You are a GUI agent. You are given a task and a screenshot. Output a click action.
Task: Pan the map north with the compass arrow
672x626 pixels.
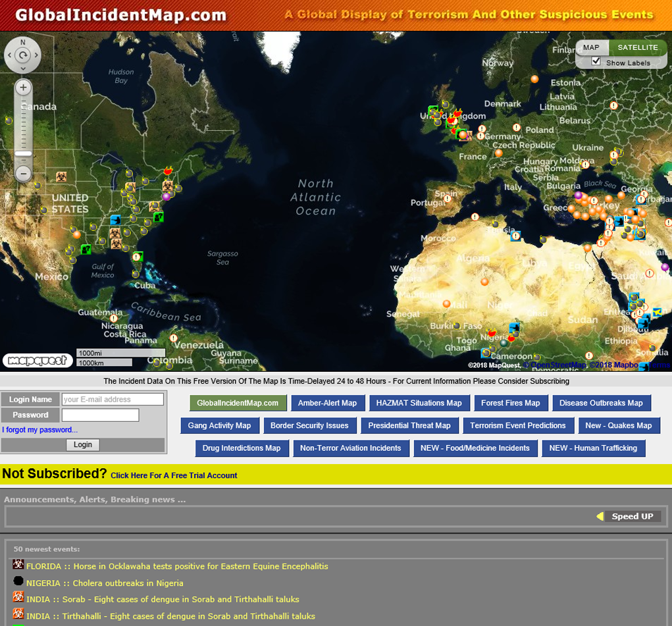pos(23,42)
